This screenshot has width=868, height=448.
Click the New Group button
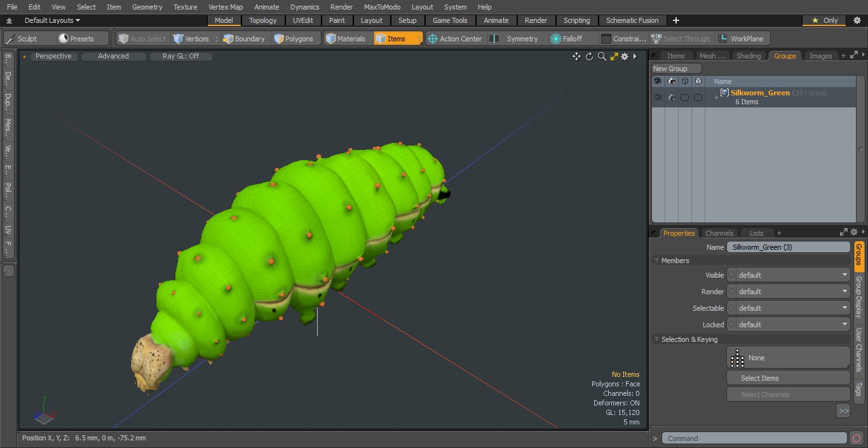point(677,69)
